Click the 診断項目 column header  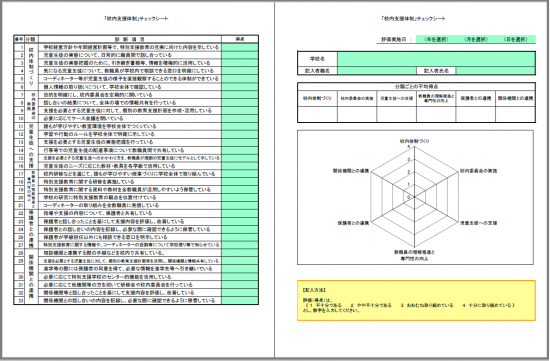point(130,39)
